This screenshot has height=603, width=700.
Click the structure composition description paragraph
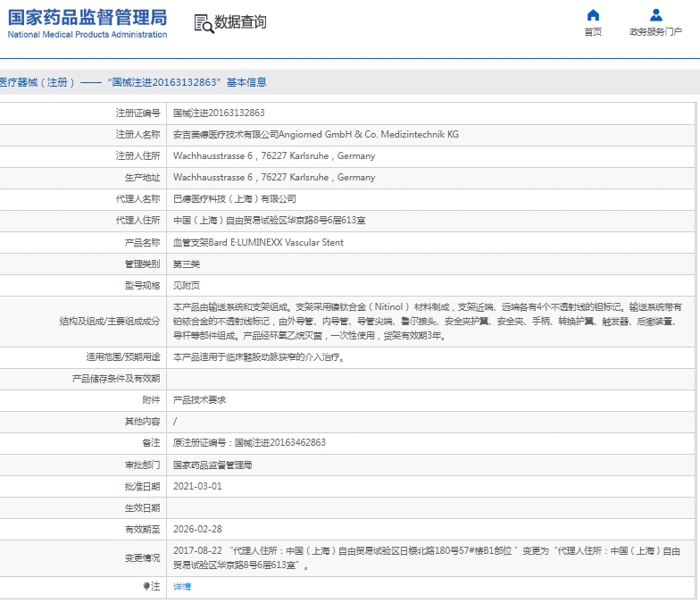coord(427,322)
